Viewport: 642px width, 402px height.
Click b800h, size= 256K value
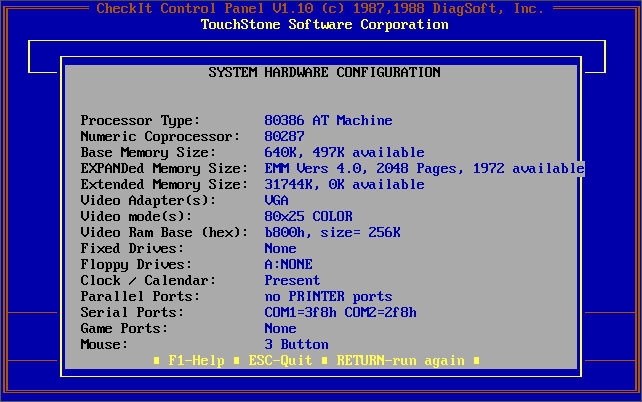332,233
